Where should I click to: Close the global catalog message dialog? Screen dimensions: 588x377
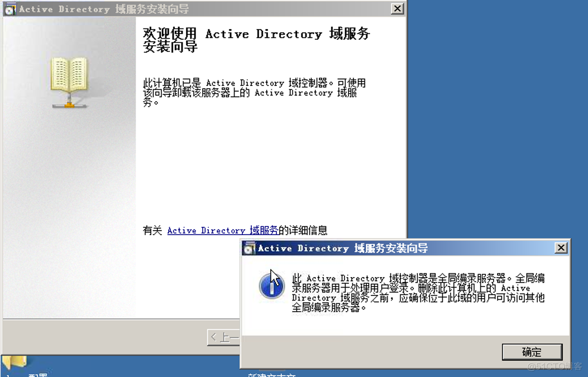(561, 247)
